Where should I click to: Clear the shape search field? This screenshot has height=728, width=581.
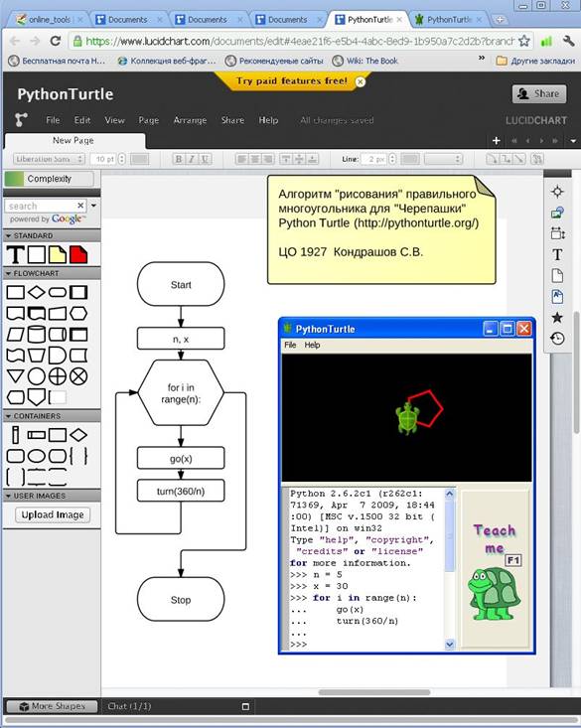coord(80,206)
